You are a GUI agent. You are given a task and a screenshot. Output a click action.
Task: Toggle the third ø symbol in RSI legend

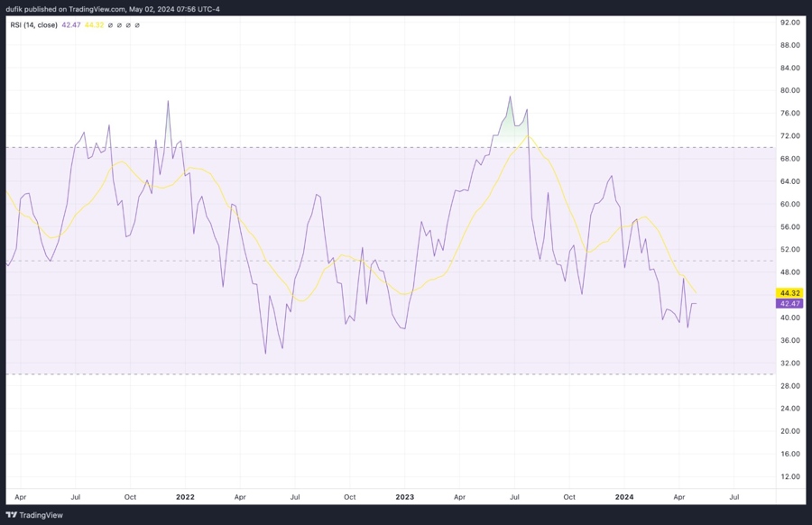(x=127, y=25)
